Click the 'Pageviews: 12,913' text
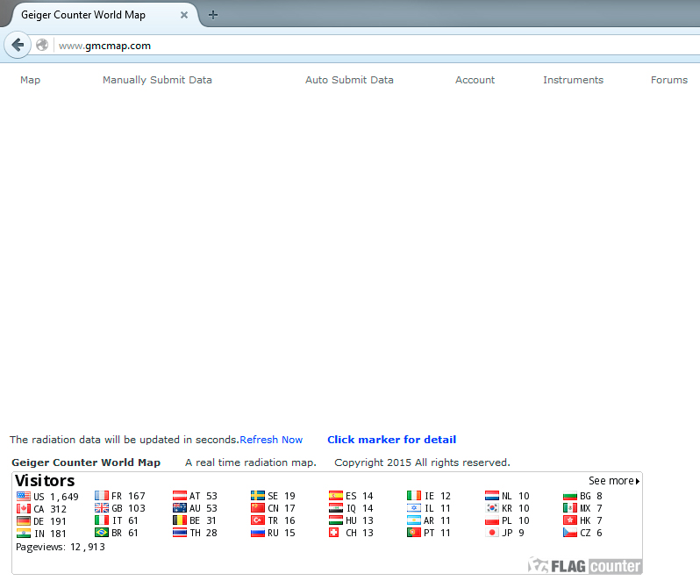Screen dimensions: 700x588 (61, 547)
